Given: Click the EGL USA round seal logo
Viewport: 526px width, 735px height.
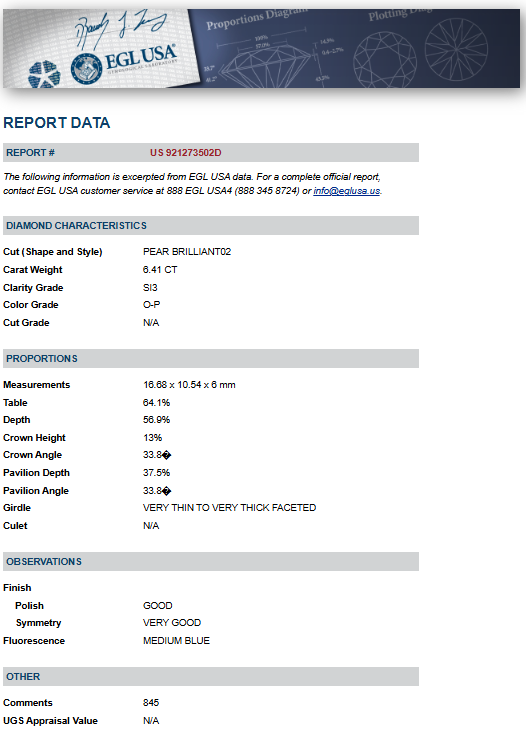Looking at the screenshot, I should point(86,69).
